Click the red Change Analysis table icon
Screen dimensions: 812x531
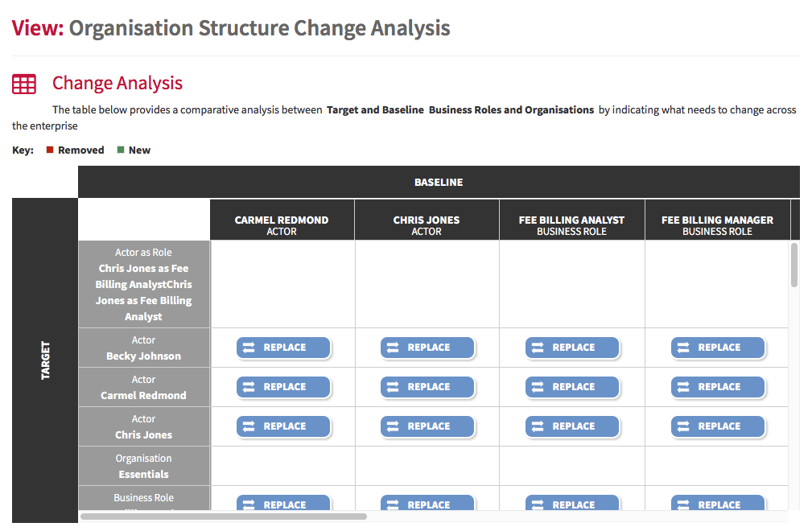click(24, 84)
